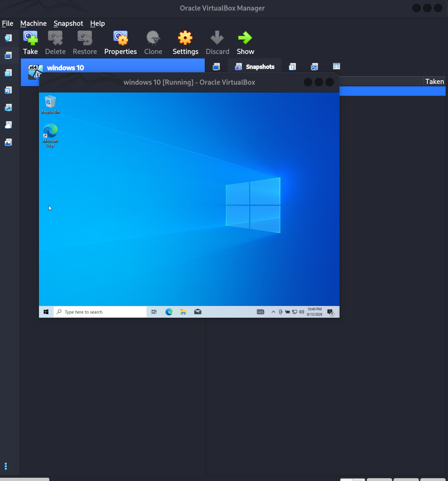The width and height of the screenshot is (448, 481).
Task: Click the Windows Start button in the guest
Action: click(46, 312)
